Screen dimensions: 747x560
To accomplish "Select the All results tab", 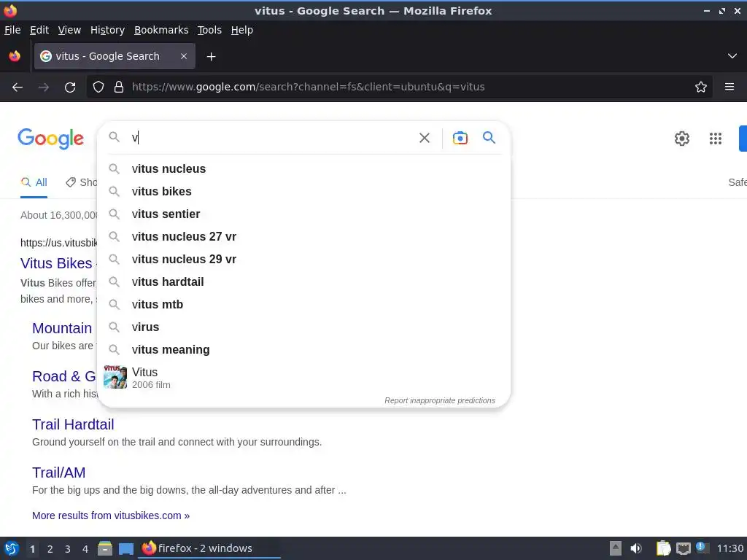I will [34, 182].
